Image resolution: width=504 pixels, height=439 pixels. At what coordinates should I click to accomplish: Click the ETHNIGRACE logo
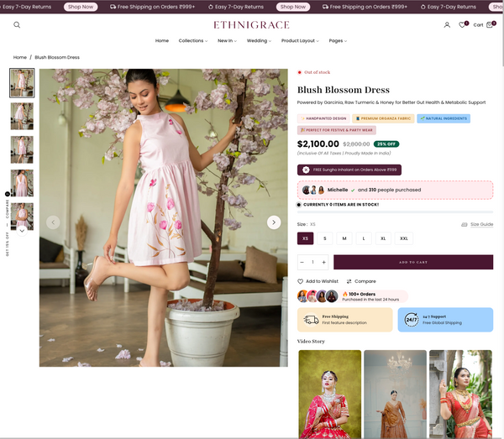[x=251, y=24]
